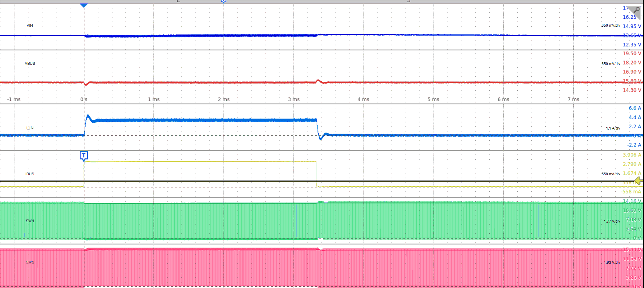Click the -2.2 A axis value

634,145
